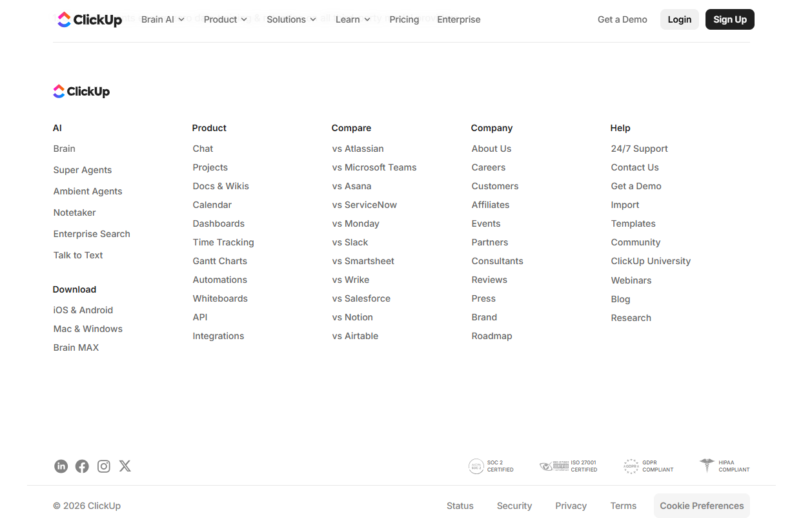Click the Sign Up button
The width and height of the screenshot is (812, 518).
[730, 19]
